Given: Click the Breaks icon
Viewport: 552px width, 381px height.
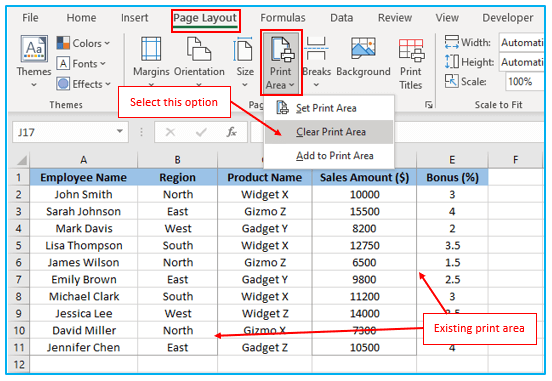Looking at the screenshot, I should tap(316, 48).
